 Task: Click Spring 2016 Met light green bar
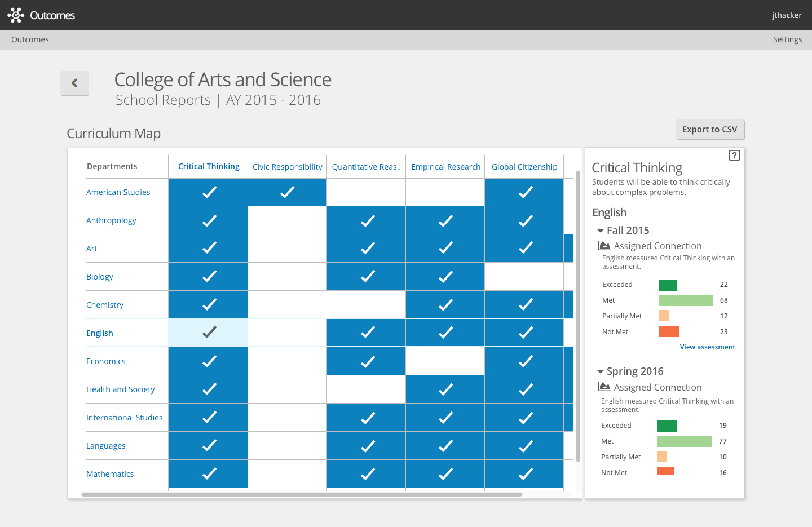click(x=684, y=441)
